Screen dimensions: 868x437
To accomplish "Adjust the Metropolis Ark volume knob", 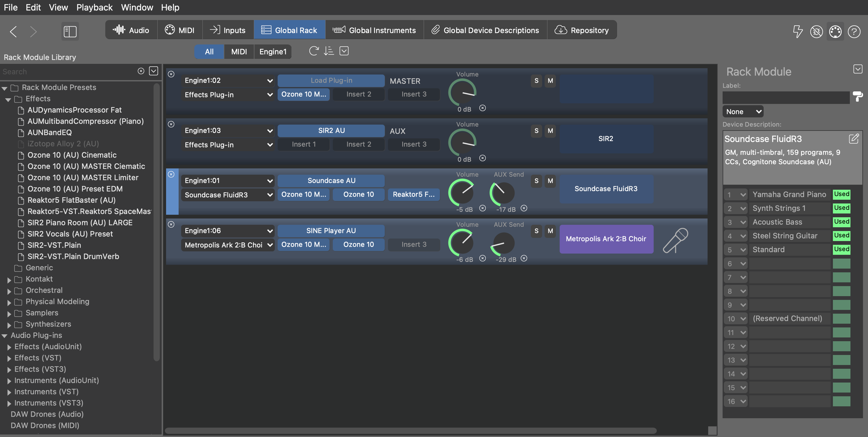I will tap(461, 243).
